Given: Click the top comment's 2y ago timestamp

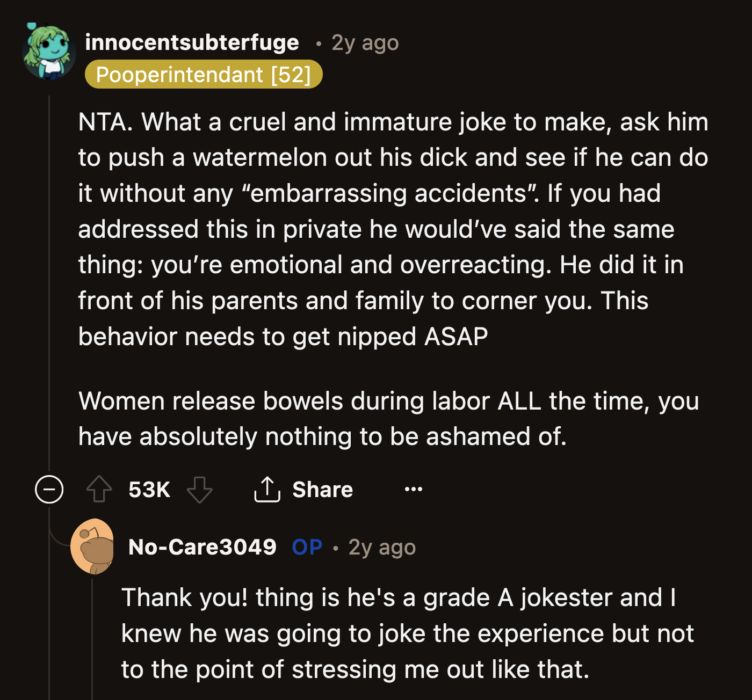Looking at the screenshot, I should (365, 42).
